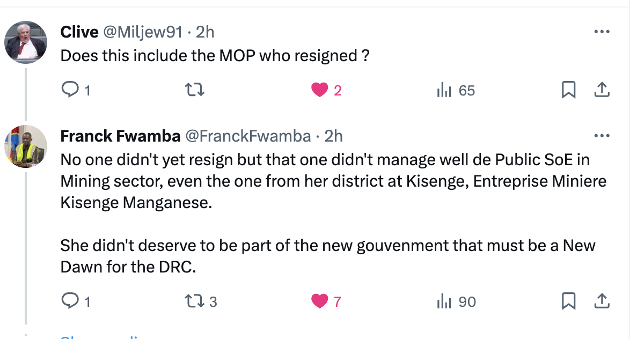
Task: Open the @Miljew91 handle link
Action: click(x=142, y=32)
